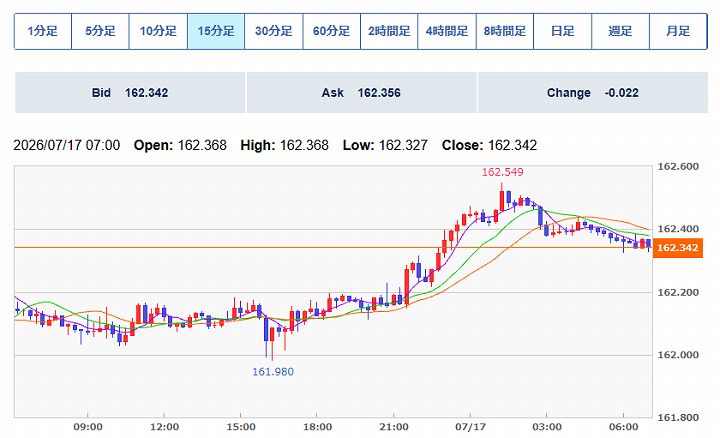This screenshot has height=438, width=720.
Task: Click the 07/17 date axis label
Action: click(470, 427)
